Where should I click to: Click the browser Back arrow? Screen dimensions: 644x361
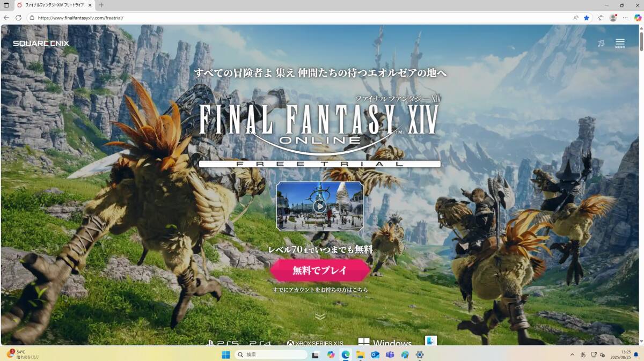pos(6,18)
